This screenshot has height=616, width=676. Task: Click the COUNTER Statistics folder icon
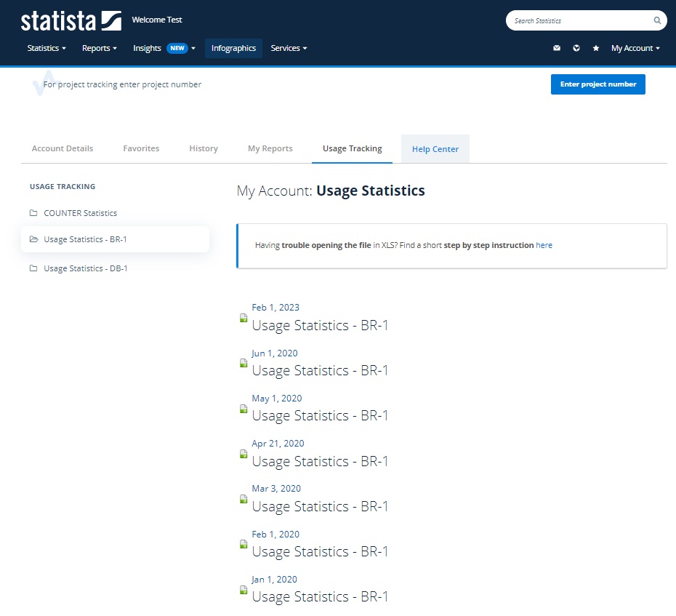(x=33, y=212)
